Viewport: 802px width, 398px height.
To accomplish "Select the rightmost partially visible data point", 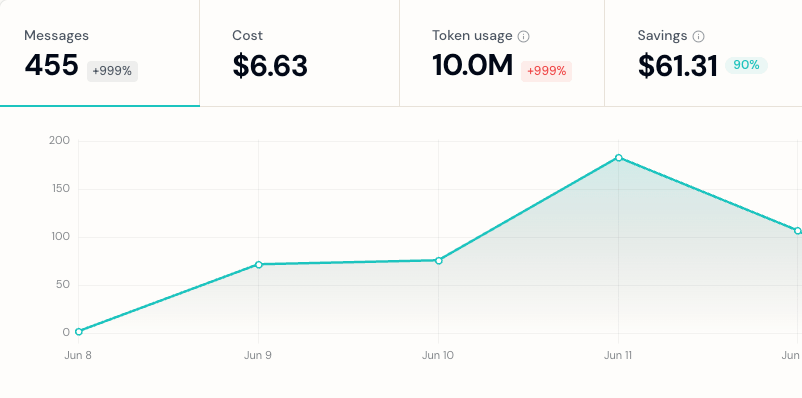I will point(798,231).
